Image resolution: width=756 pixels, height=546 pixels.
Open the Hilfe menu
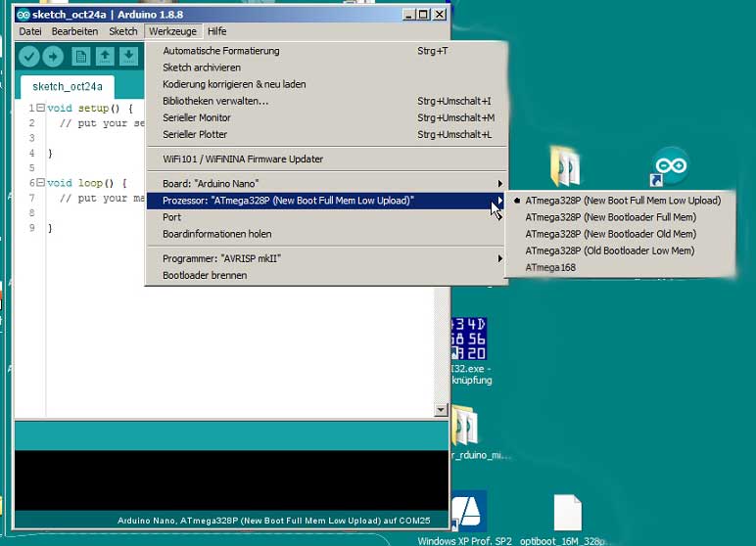(x=217, y=31)
